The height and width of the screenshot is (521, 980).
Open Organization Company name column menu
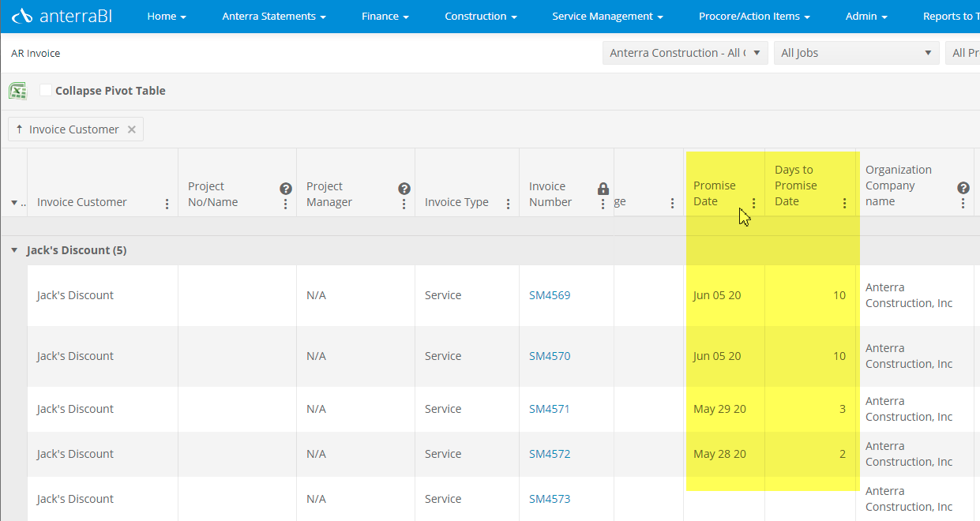click(x=963, y=203)
